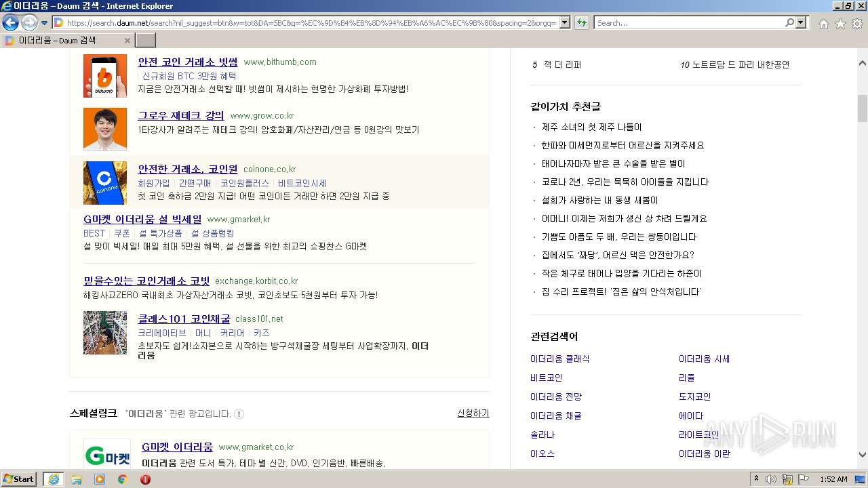Click the Search box in toolbar
The image size is (868, 488).
coord(689,23)
